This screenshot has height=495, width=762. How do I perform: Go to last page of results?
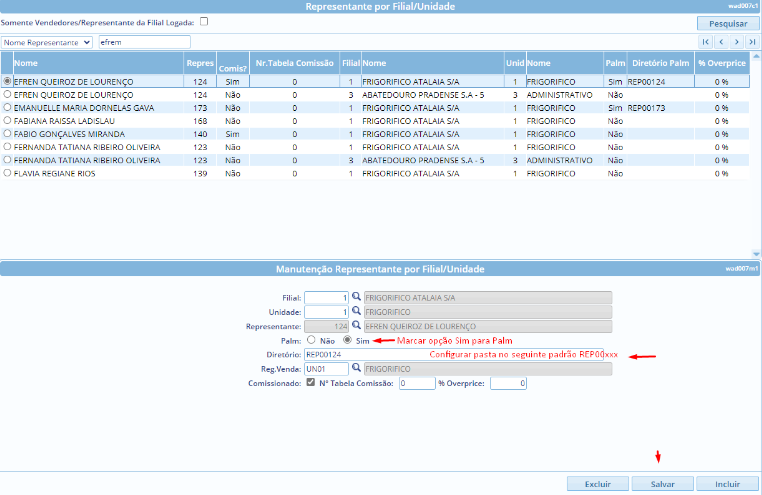[752, 42]
